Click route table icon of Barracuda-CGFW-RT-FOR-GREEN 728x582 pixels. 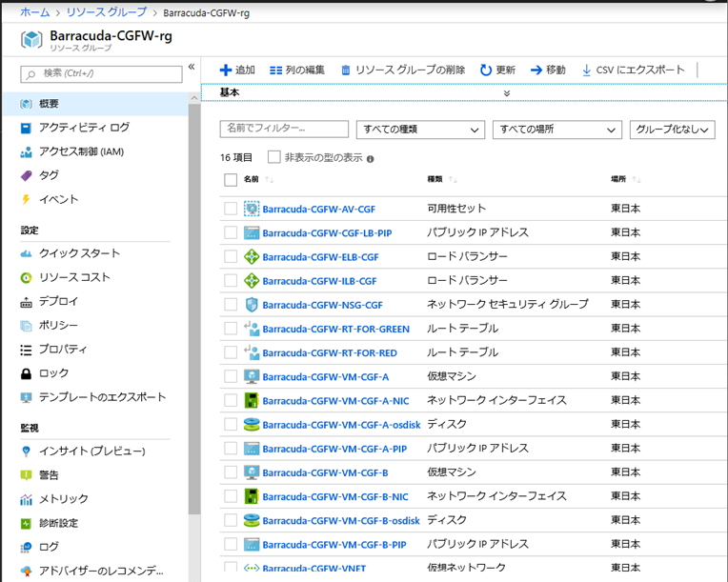252,329
